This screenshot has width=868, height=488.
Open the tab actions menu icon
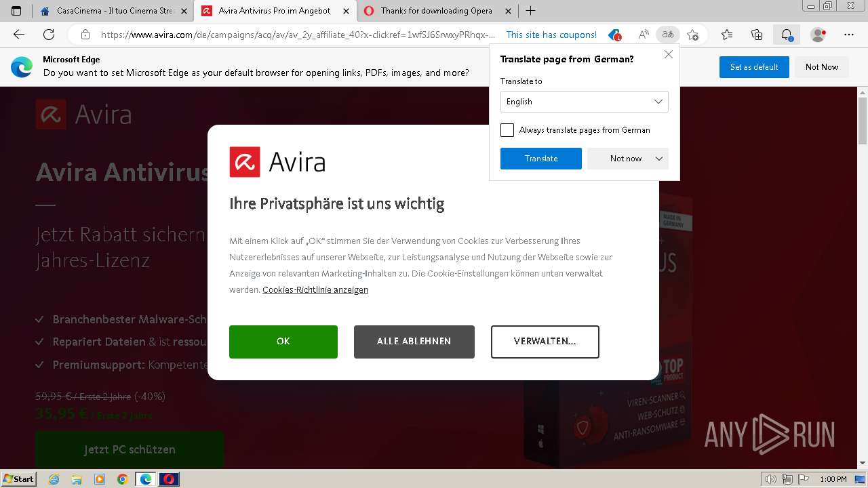coord(16,11)
